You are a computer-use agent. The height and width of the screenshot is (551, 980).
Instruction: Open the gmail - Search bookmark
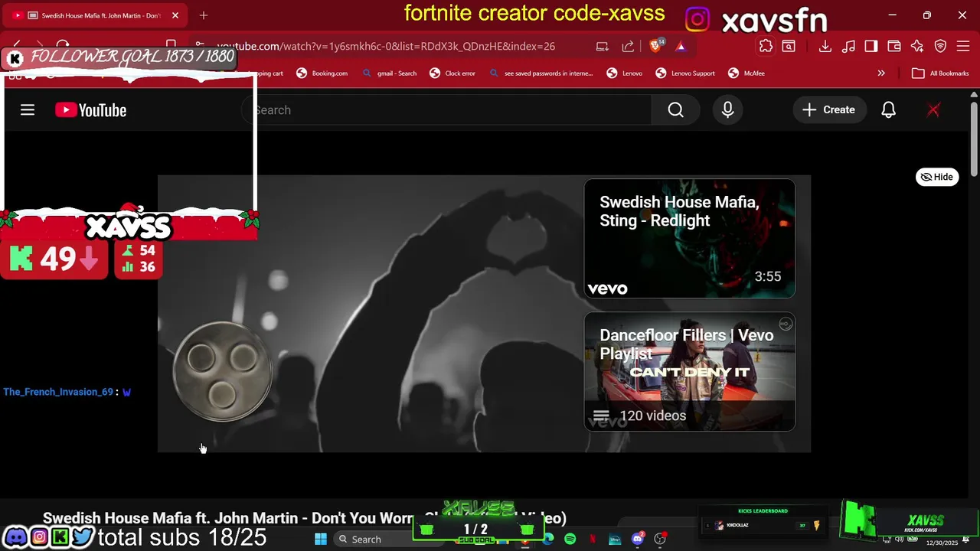[390, 73]
